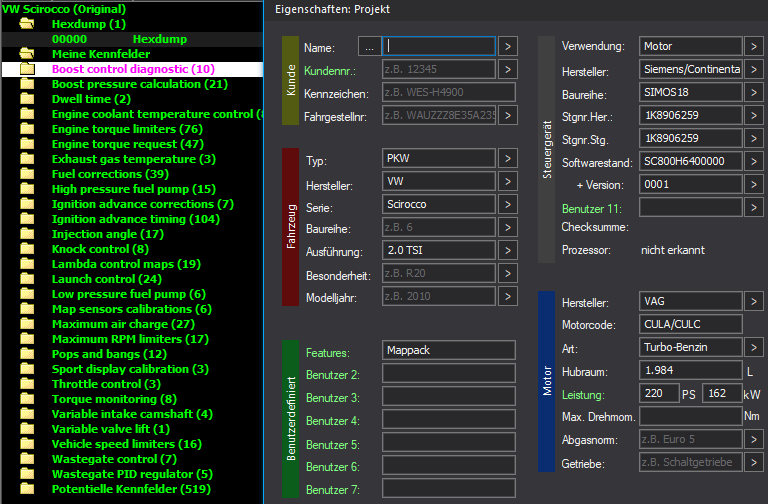This screenshot has height=504, width=768.
Task: Click the Stgnr.Her. field showing 1K8906259
Action: click(x=691, y=116)
